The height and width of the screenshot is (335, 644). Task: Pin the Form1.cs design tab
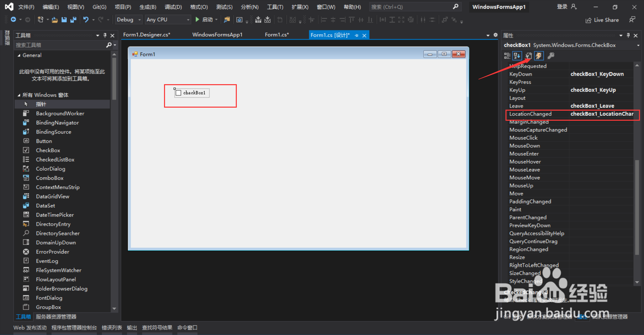pos(357,35)
